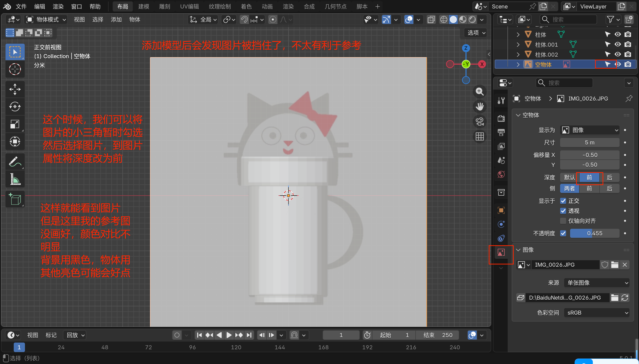Open the 添加 menu in viewport header

116,19
